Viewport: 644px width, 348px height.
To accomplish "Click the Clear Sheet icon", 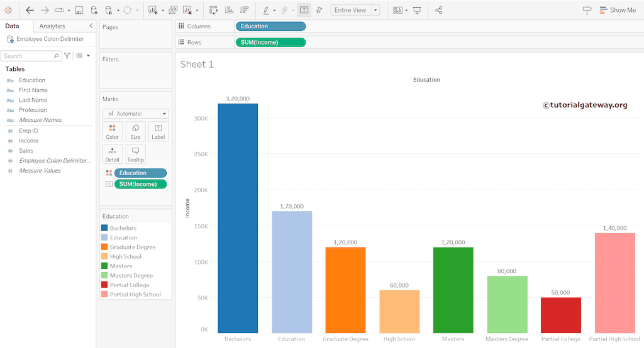I will [x=187, y=10].
